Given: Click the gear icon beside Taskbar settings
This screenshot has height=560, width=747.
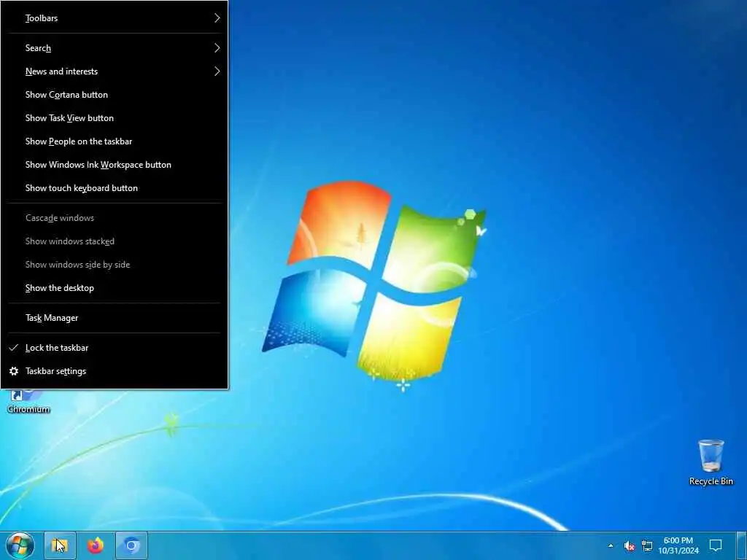Looking at the screenshot, I should tap(14, 371).
